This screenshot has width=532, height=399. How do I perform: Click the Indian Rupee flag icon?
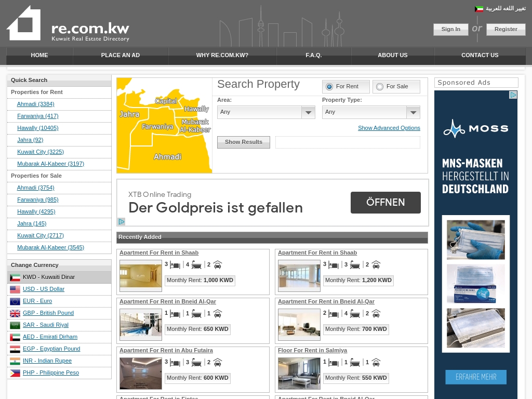pos(15,361)
